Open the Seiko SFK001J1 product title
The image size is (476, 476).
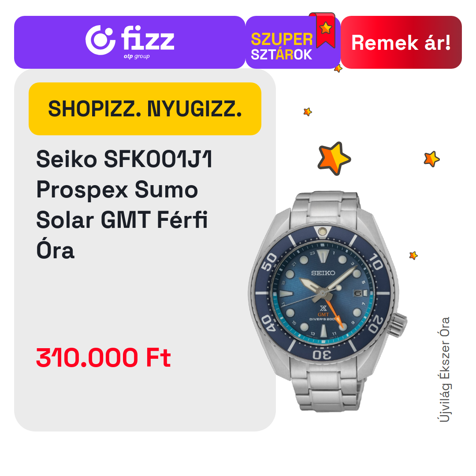124,205
